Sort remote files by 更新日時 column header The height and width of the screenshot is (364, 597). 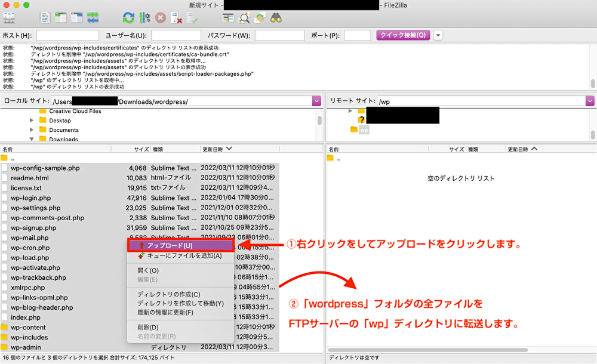tap(518, 149)
